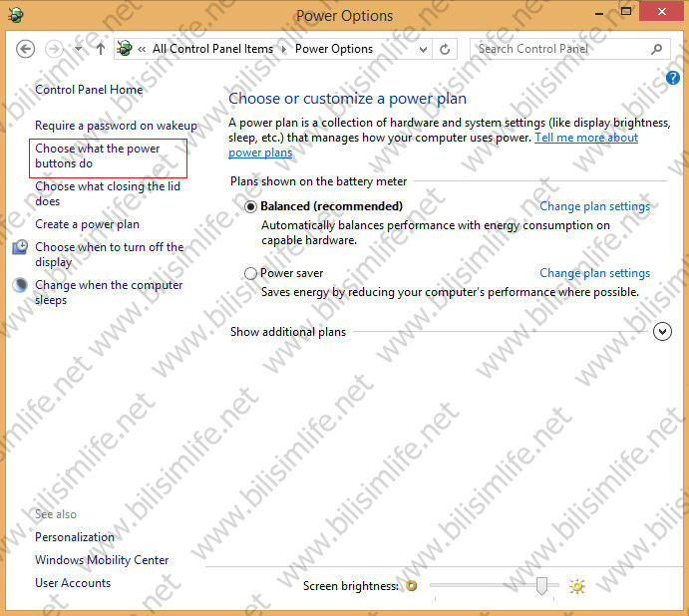
Task: Maximize the Power Options window
Action: (x=626, y=11)
